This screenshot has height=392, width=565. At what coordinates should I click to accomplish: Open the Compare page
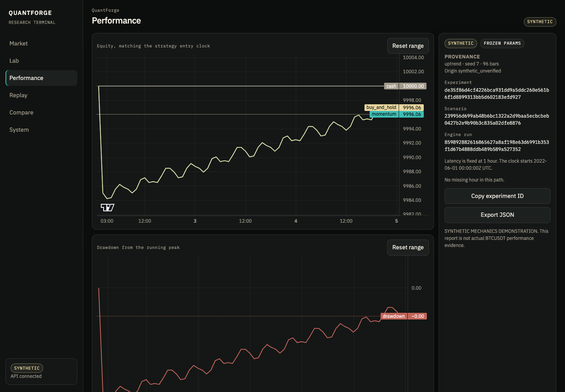pos(41,113)
